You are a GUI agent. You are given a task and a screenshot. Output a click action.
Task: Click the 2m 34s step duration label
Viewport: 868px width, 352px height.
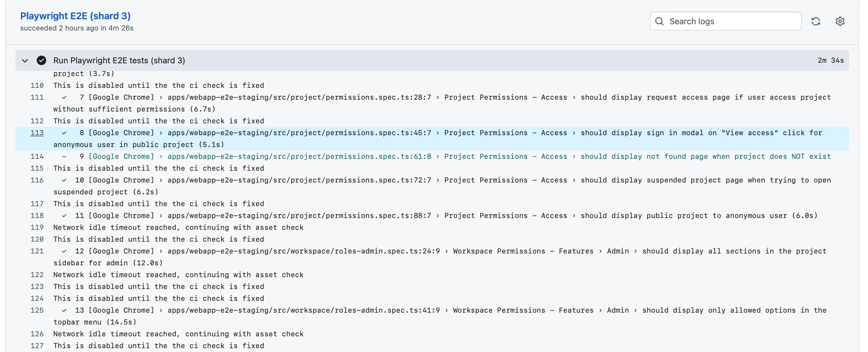[831, 61]
